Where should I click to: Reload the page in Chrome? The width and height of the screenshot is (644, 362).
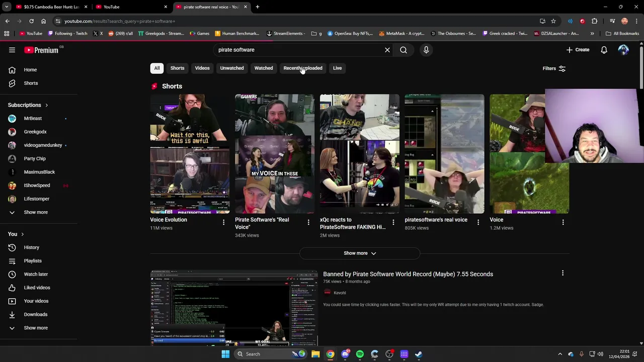[31, 21]
